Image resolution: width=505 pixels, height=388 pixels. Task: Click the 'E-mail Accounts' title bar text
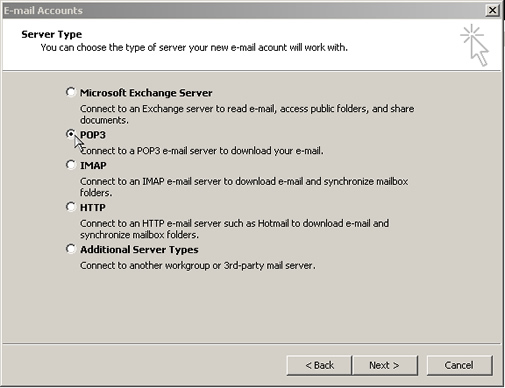click(x=43, y=11)
